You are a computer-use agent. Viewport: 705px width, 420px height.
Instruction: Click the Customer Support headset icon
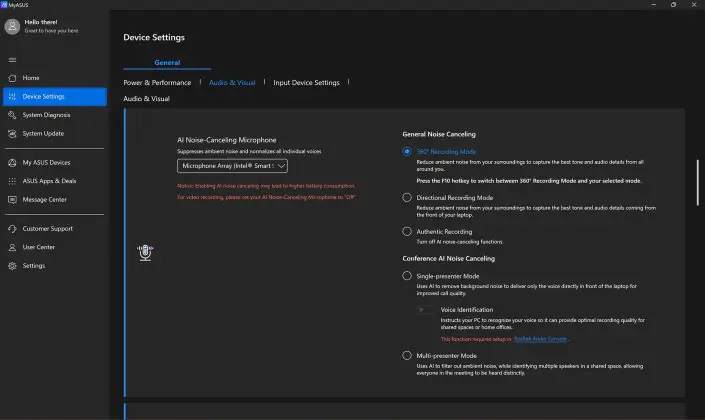[12, 229]
